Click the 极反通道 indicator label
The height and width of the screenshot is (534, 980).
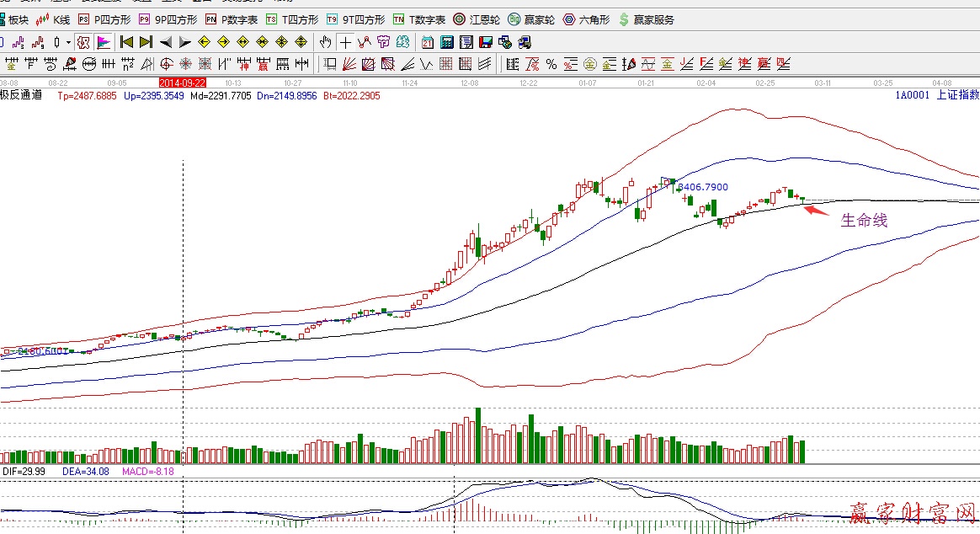20,96
